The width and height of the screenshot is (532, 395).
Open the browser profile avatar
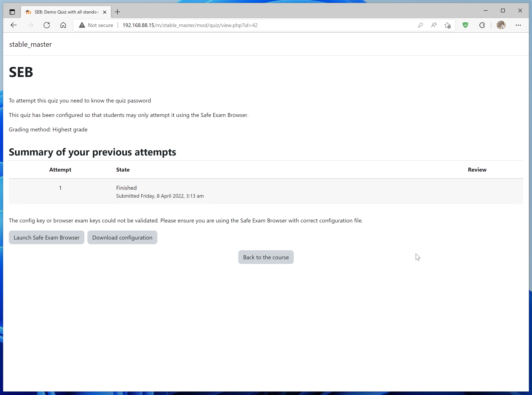pyautogui.click(x=501, y=25)
